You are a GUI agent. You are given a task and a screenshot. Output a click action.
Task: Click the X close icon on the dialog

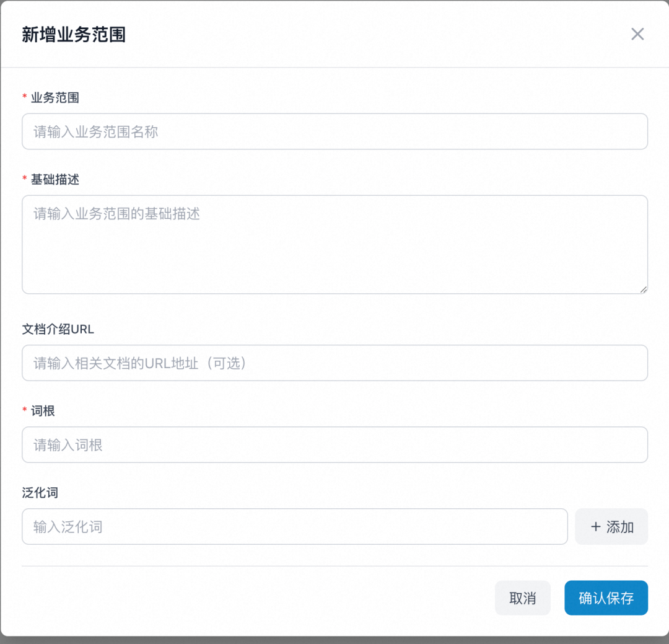click(x=637, y=34)
